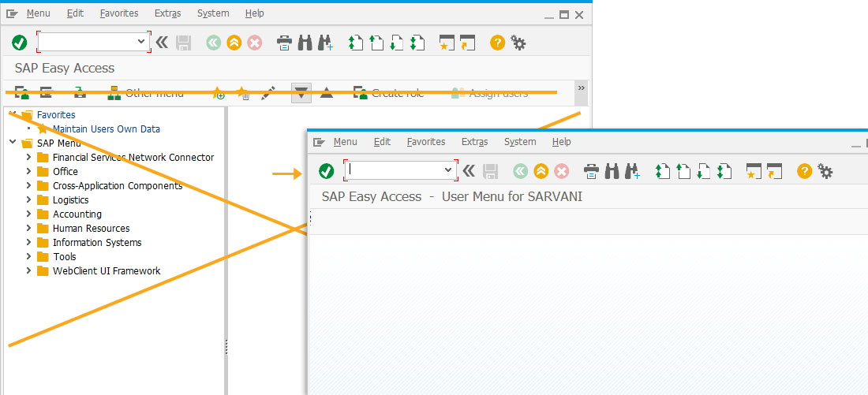Open Customize Local Layout gears in SARVANI window

pyautogui.click(x=825, y=171)
